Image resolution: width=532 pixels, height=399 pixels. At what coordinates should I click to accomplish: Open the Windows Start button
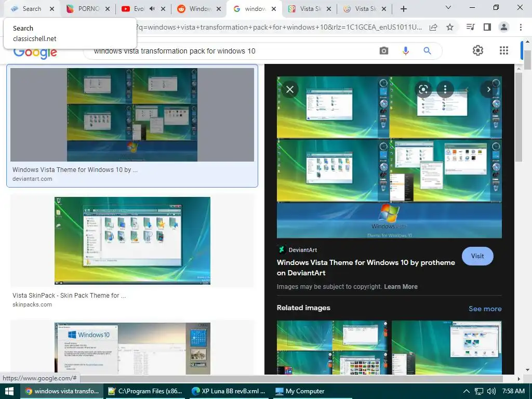coord(9,391)
